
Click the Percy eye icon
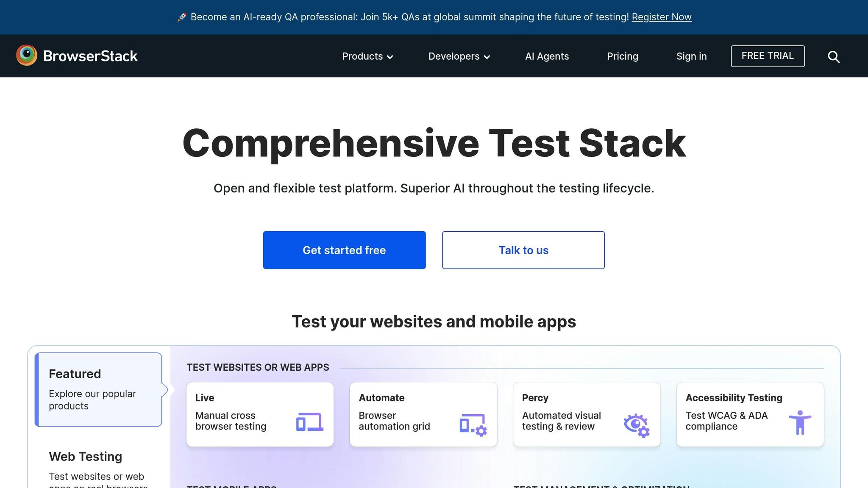[636, 424]
